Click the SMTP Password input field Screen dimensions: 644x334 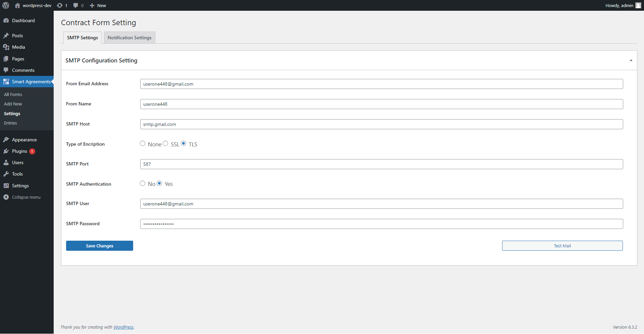pyautogui.click(x=382, y=224)
